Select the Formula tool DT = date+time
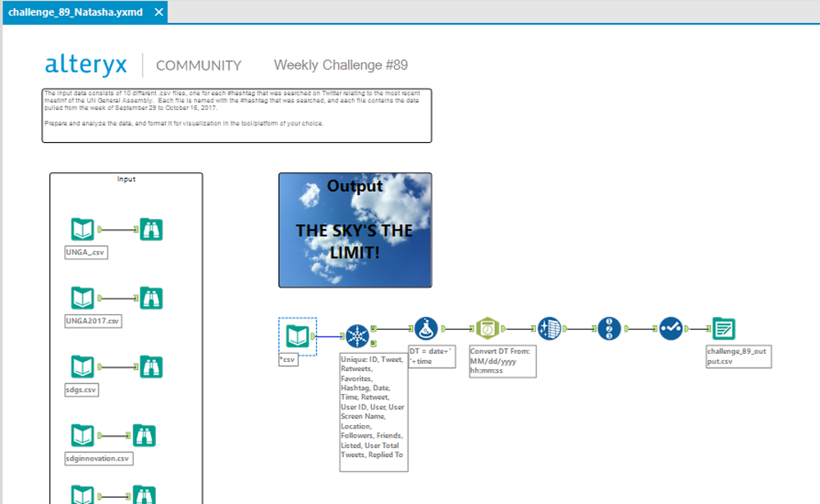This screenshot has height=504, width=820. point(426,329)
